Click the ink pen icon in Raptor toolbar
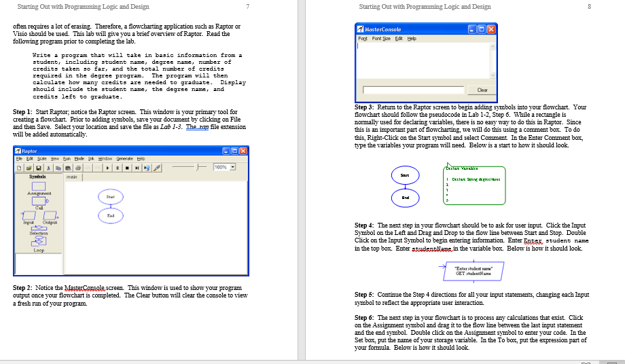This screenshot has width=625, height=364. click(x=157, y=168)
